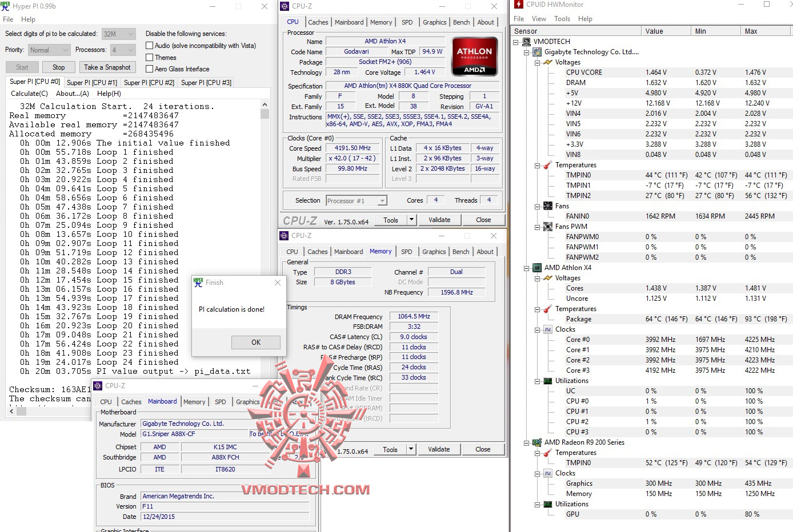The height and width of the screenshot is (532, 793).
Task: Open the 32M digits of pi dropdown
Action: coord(119,34)
